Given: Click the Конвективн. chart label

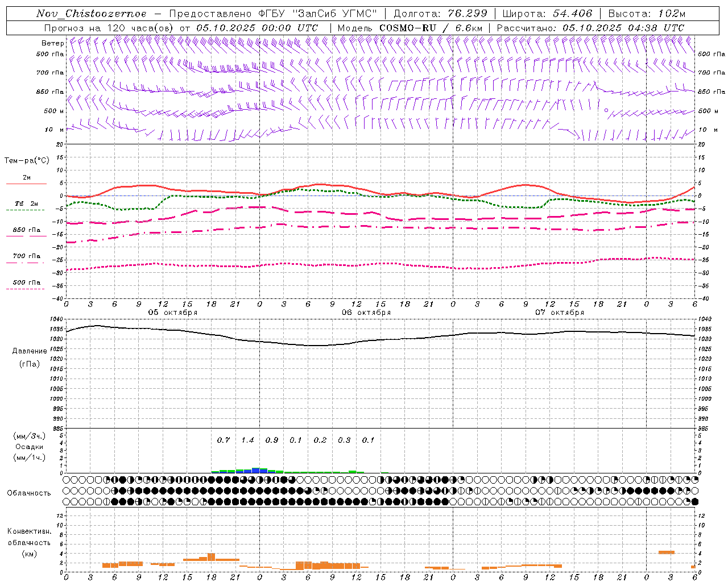Looking at the screenshot, I should (x=29, y=531).
